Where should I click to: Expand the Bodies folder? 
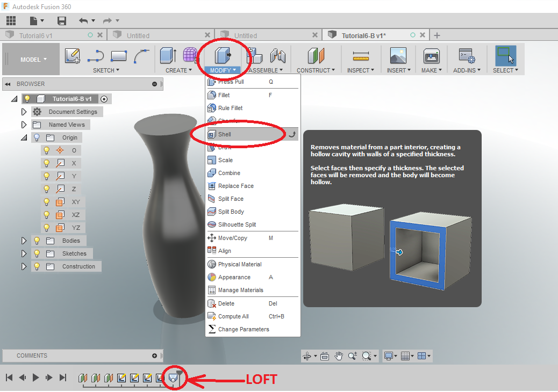24,241
